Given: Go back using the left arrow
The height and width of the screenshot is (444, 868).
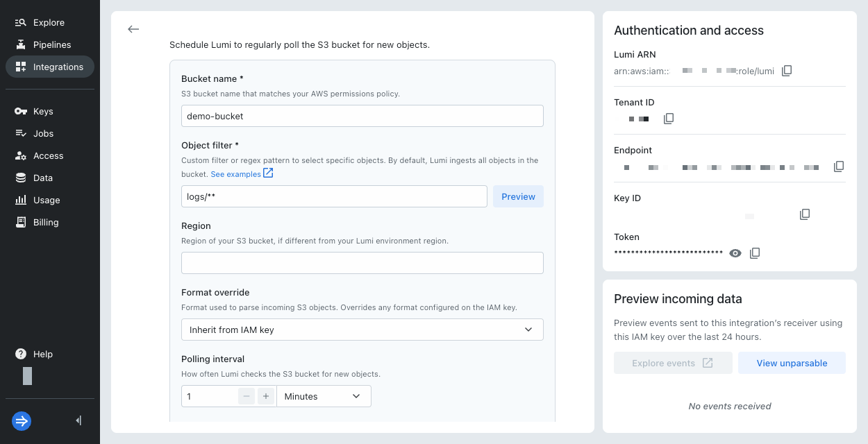Looking at the screenshot, I should (x=133, y=29).
